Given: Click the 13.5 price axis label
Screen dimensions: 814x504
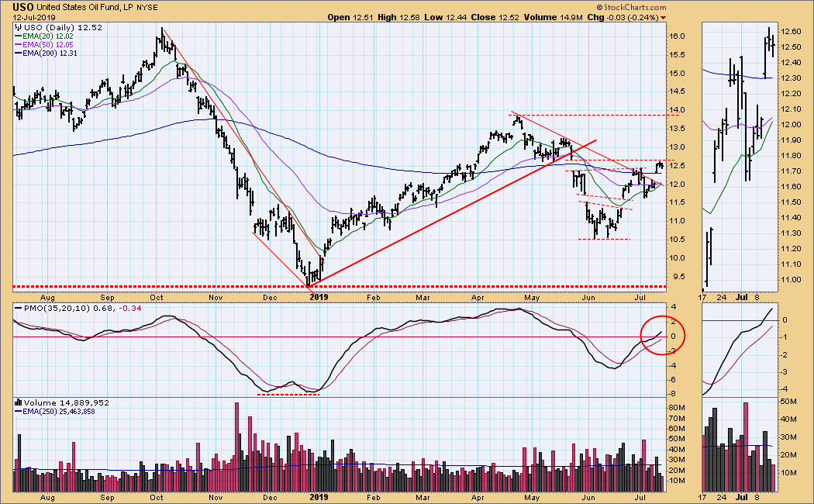Looking at the screenshot, I should tap(677, 129).
